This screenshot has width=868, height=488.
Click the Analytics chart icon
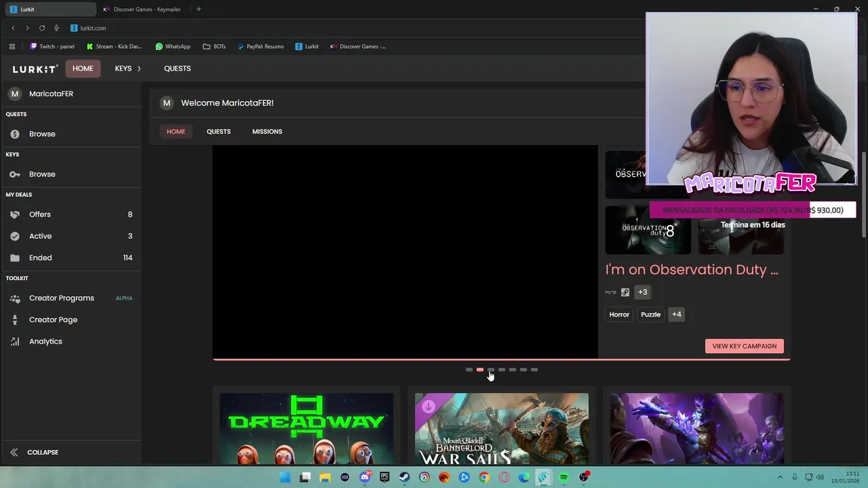(x=15, y=342)
